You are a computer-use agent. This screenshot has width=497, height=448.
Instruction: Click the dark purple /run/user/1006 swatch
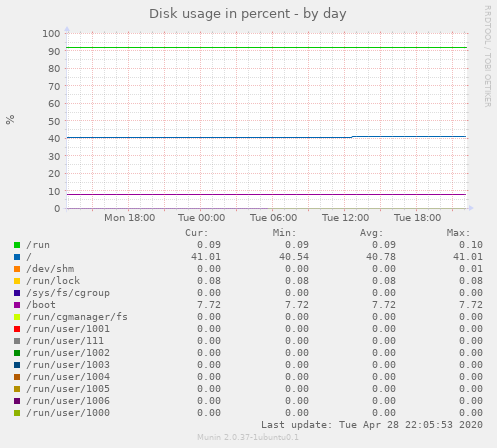pyautogui.click(x=17, y=401)
